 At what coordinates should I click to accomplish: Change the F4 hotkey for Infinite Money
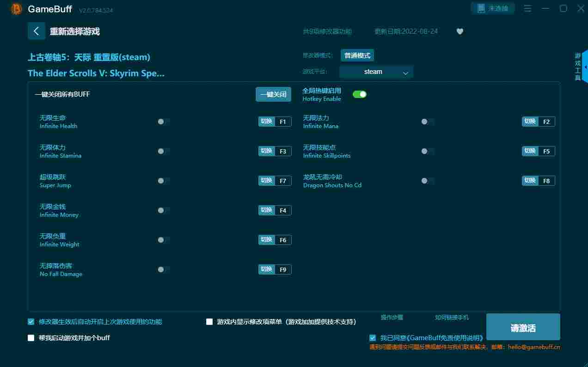[275, 210]
